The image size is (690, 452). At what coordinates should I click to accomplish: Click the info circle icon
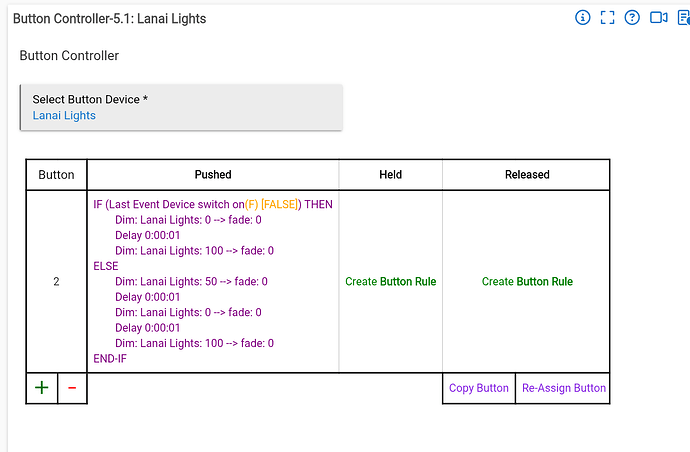[583, 18]
